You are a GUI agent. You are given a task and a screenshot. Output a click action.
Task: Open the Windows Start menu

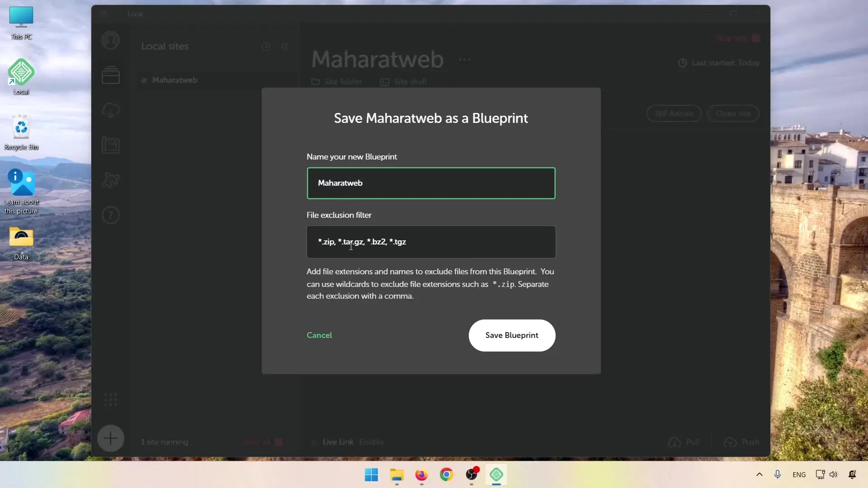tap(371, 475)
